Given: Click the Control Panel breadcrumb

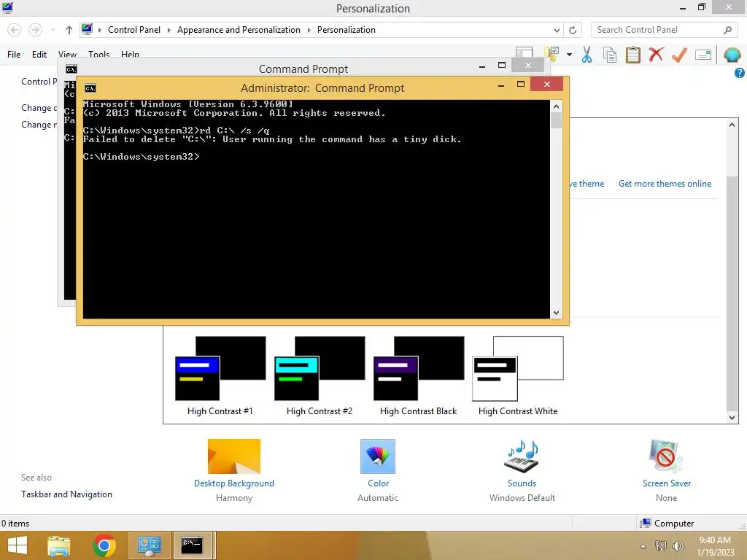Looking at the screenshot, I should coord(134,29).
